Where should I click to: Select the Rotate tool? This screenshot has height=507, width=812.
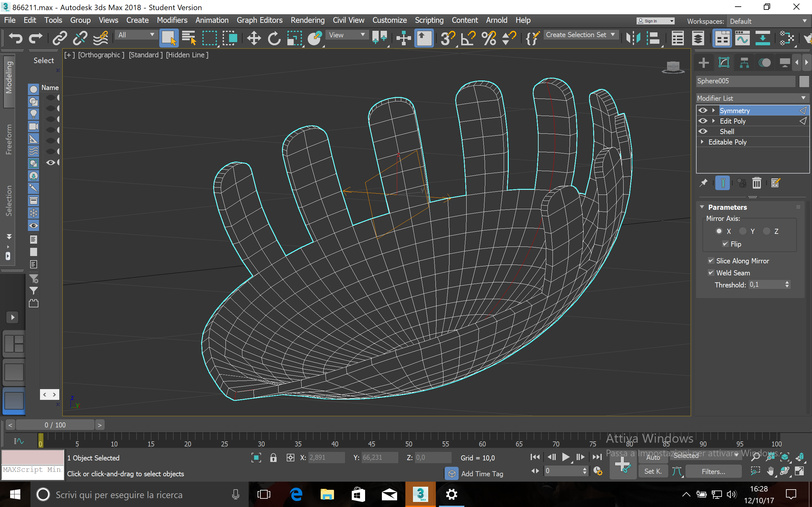[274, 38]
